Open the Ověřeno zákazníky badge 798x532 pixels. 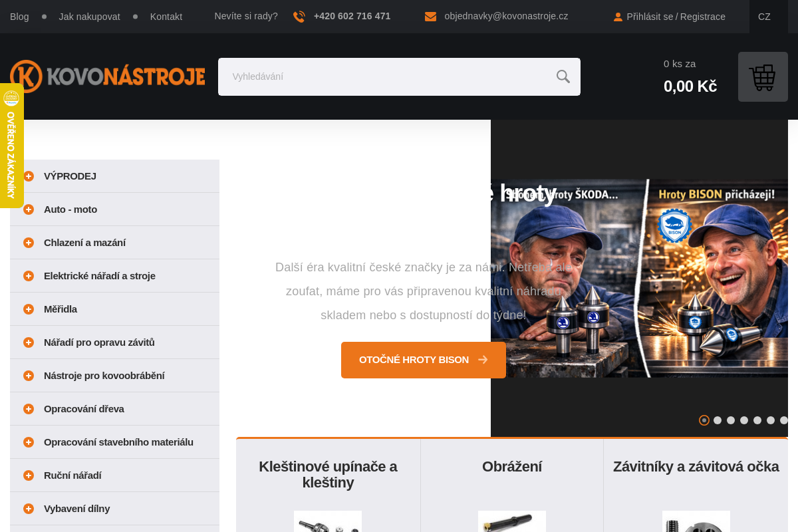tap(11, 146)
